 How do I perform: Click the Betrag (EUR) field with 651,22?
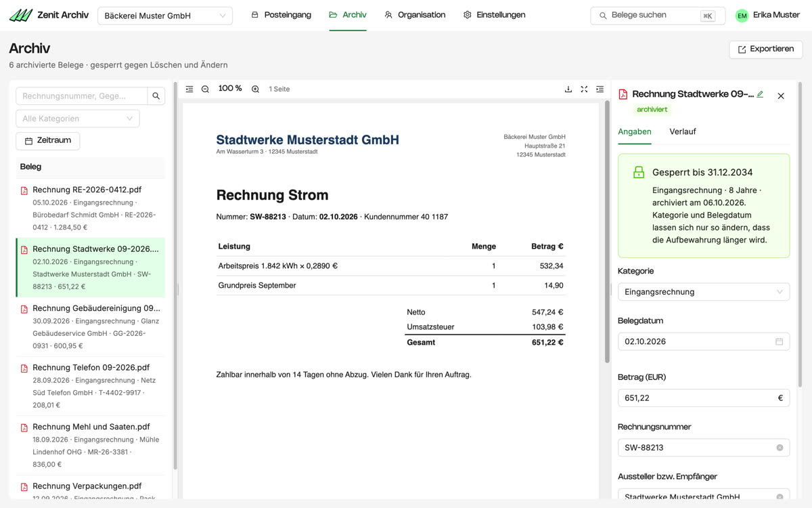tap(704, 398)
